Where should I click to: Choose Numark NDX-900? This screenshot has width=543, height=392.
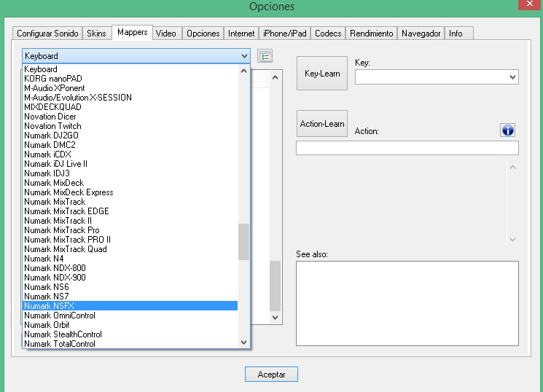pos(130,278)
